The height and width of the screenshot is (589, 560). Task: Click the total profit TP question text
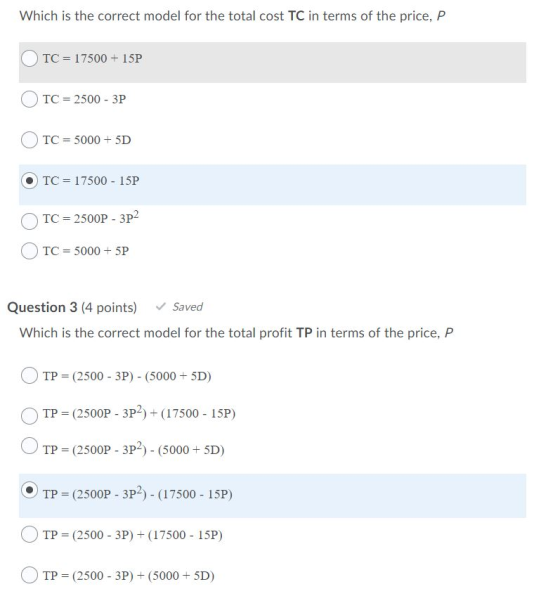coord(236,333)
